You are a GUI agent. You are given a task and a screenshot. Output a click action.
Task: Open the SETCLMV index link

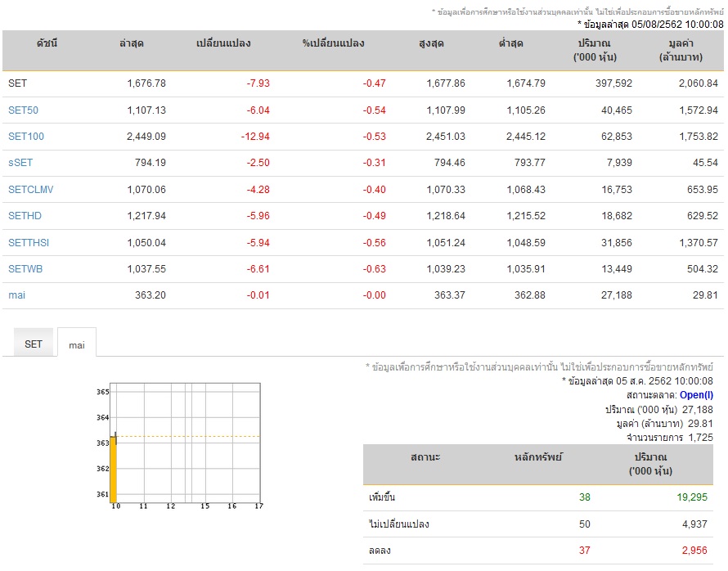click(x=30, y=190)
